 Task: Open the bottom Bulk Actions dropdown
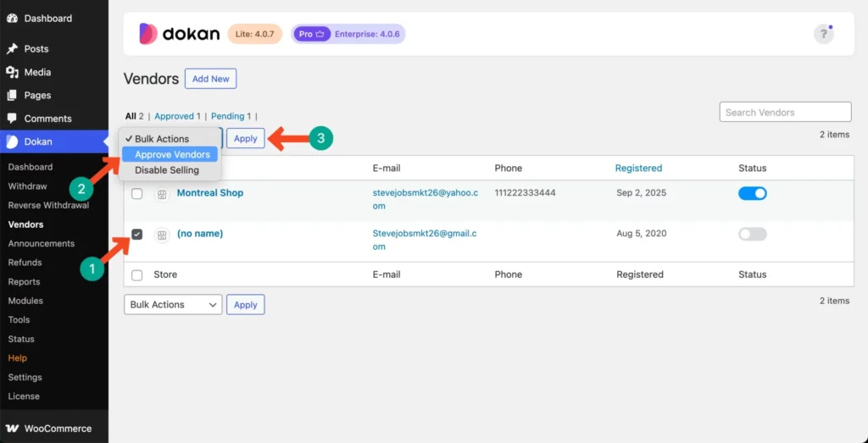pyautogui.click(x=173, y=305)
